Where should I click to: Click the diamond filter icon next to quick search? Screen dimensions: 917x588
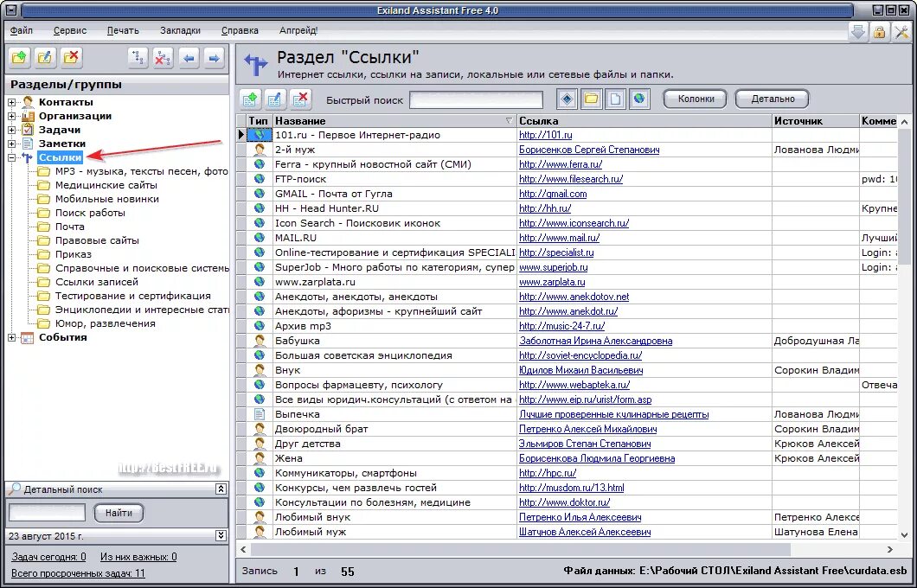click(567, 99)
